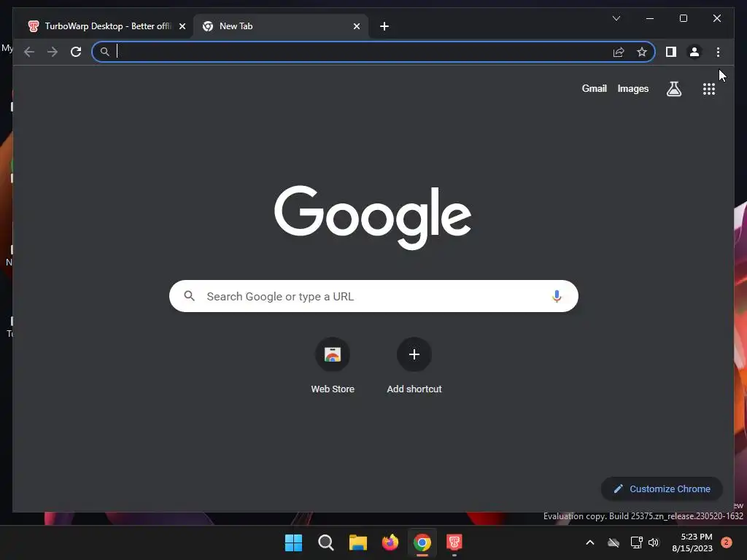Share this page icon in address bar
Screen dimensions: 747x560
(x=619, y=52)
